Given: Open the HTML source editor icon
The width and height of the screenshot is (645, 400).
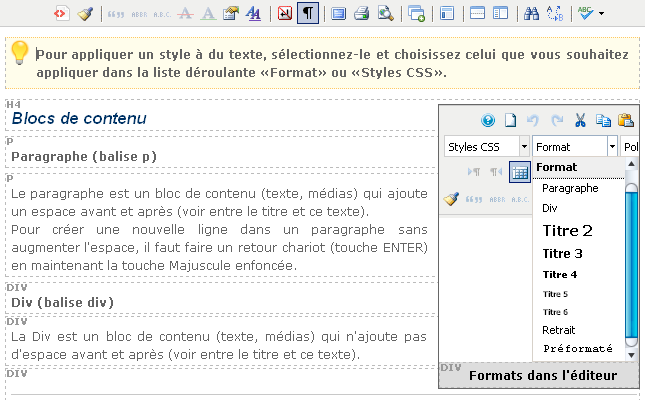Looking at the screenshot, I should coord(61,13).
